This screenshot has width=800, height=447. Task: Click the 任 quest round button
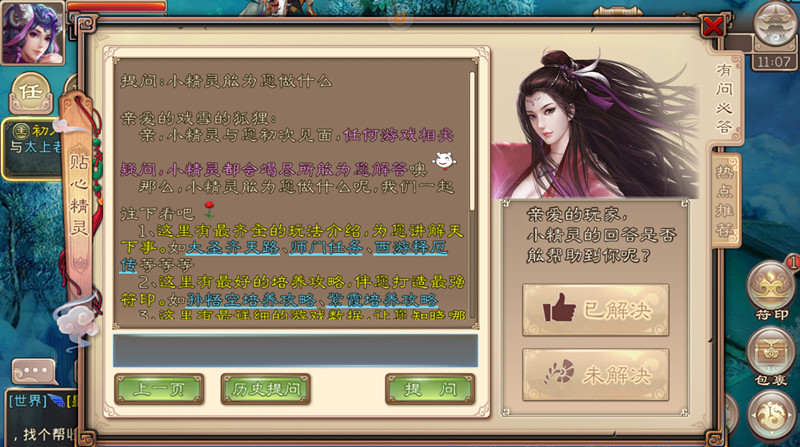[31, 93]
